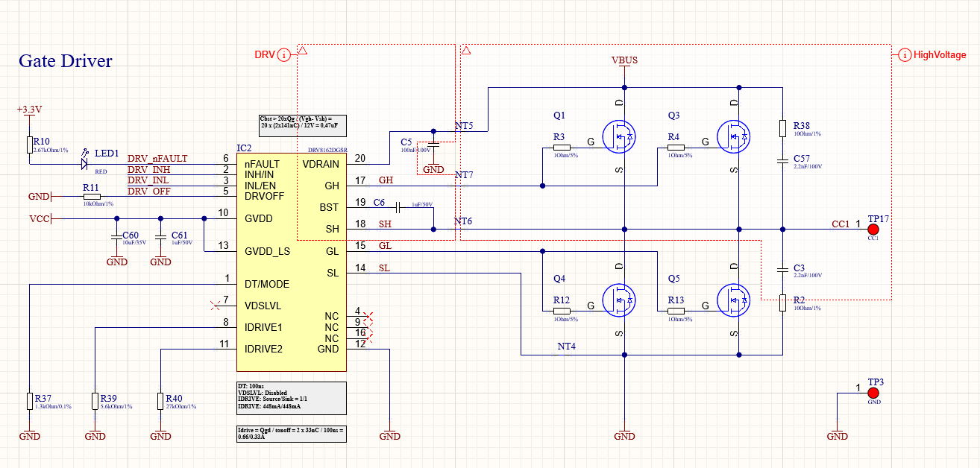Screen dimensions: 980x468
Task: Select the Cbst calculation note box
Action: [x=301, y=123]
